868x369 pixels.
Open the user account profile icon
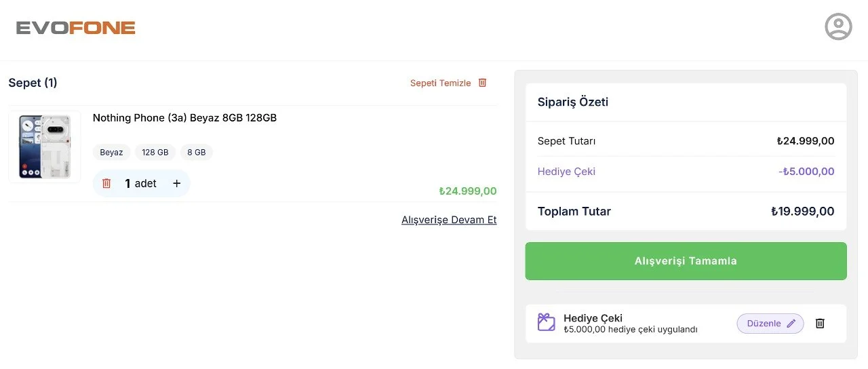[x=838, y=26]
